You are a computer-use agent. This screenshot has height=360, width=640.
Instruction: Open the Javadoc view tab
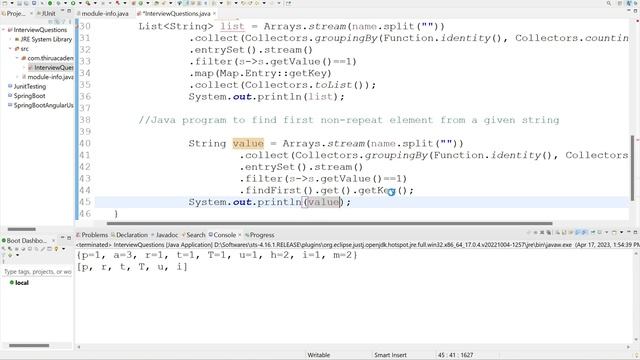(164, 235)
